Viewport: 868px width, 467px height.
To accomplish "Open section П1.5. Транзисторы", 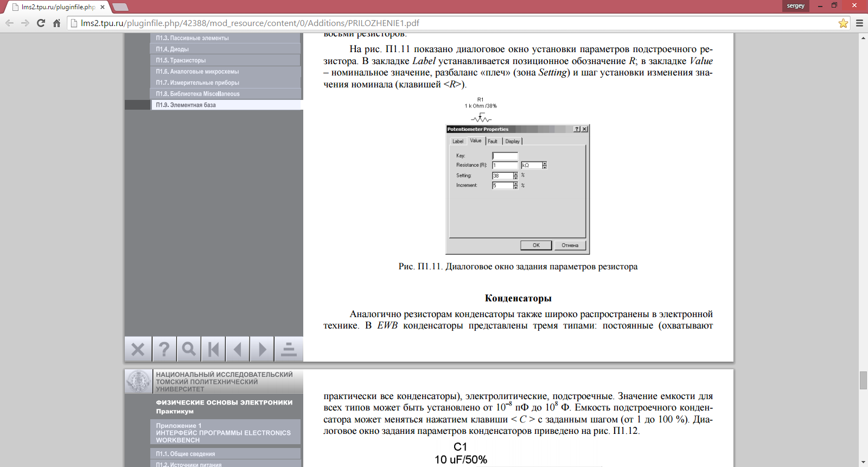I will click(225, 60).
